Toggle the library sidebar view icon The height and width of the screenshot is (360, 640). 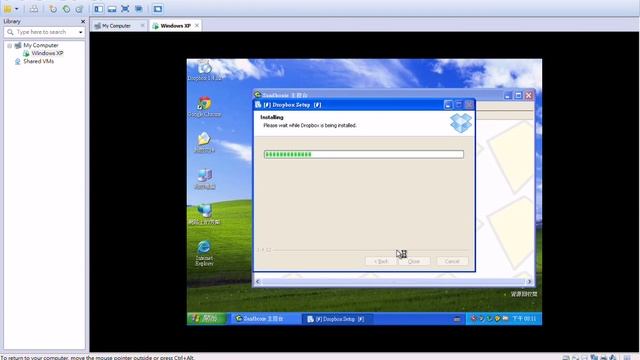coord(99,9)
